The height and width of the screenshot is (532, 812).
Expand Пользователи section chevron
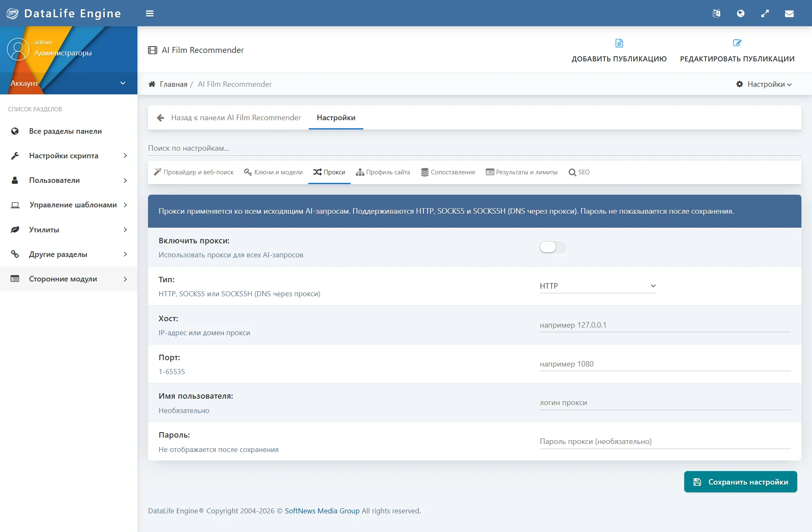point(125,180)
